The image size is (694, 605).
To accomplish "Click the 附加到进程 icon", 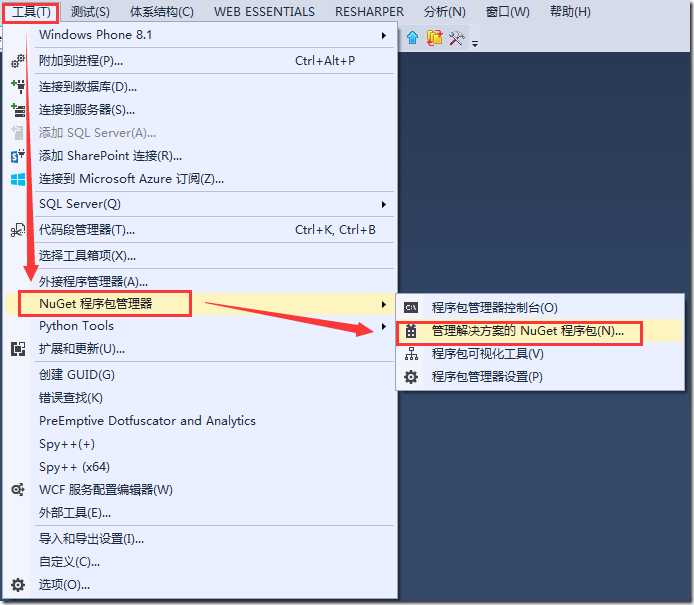I will pyautogui.click(x=18, y=61).
